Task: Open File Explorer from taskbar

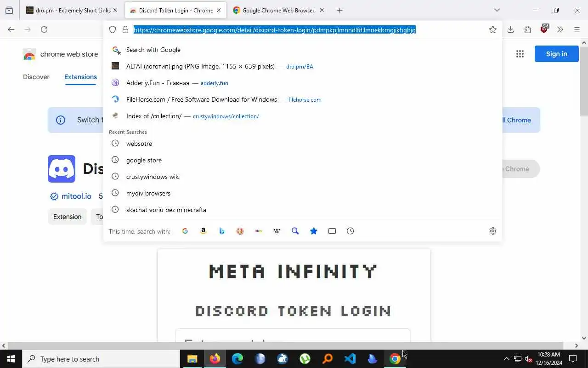Action: (192, 359)
